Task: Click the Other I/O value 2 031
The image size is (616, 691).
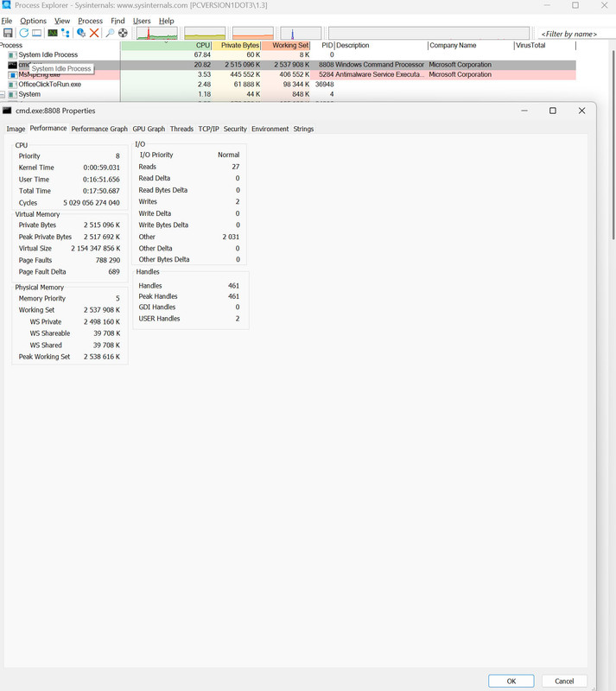Action: [x=231, y=237]
